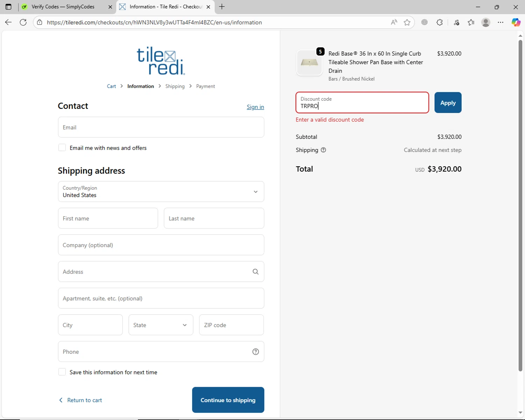Click Return to cart link
Image resolution: width=525 pixels, height=420 pixels.
(84, 400)
